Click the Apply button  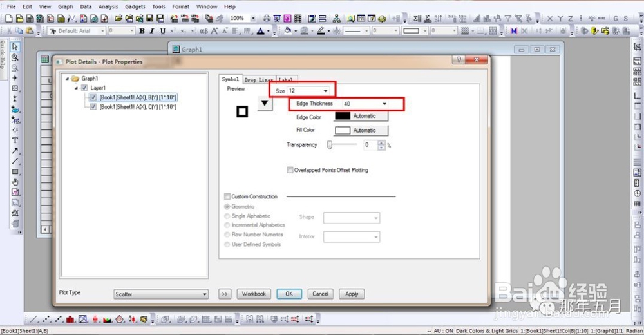coord(352,294)
